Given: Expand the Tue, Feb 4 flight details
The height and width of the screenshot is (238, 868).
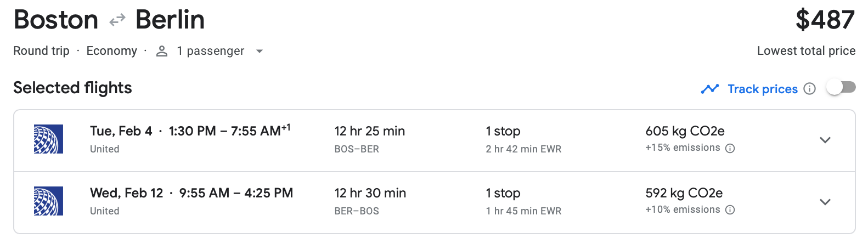Looking at the screenshot, I should (x=825, y=140).
